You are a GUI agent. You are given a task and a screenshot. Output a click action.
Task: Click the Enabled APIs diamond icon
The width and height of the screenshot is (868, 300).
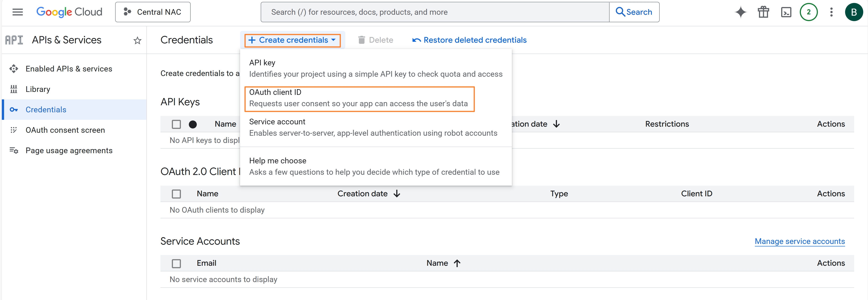click(x=13, y=69)
